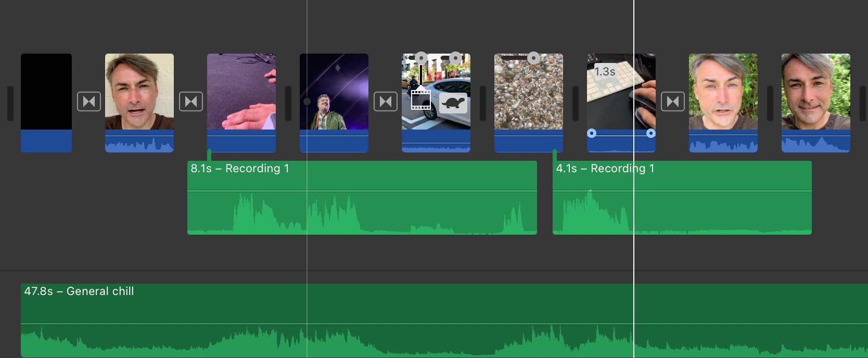Click the right audio fade handle on keyboard clip
868x358 pixels.
coord(651,133)
